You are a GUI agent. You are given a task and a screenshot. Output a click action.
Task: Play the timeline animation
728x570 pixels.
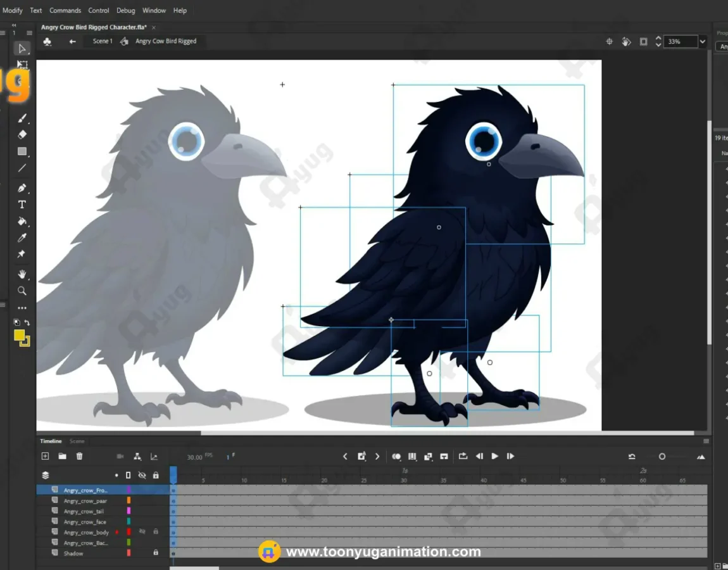click(494, 456)
